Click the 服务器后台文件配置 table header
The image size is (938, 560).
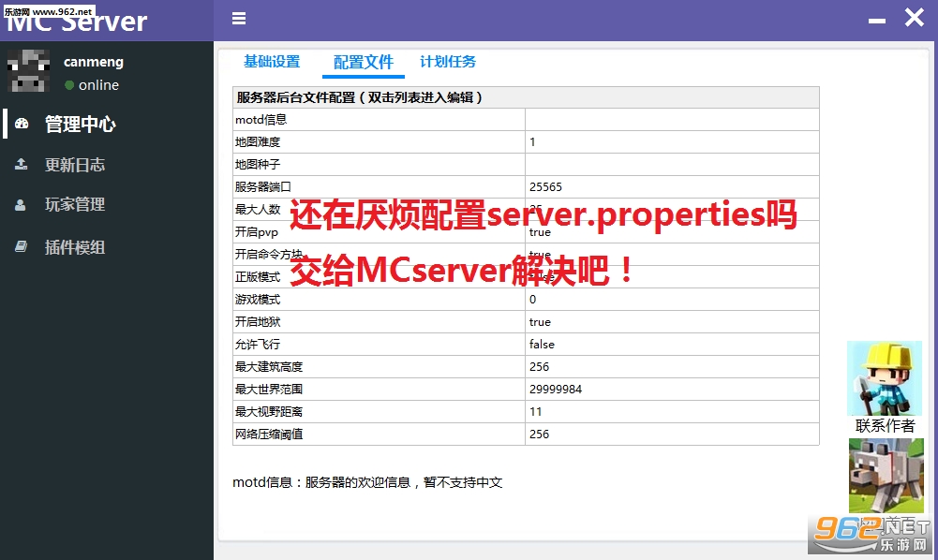tap(526, 97)
